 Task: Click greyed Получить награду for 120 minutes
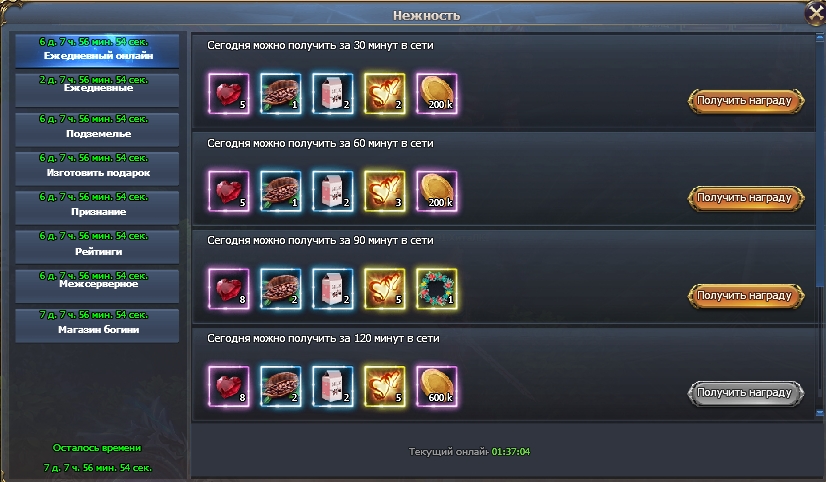[x=745, y=393]
